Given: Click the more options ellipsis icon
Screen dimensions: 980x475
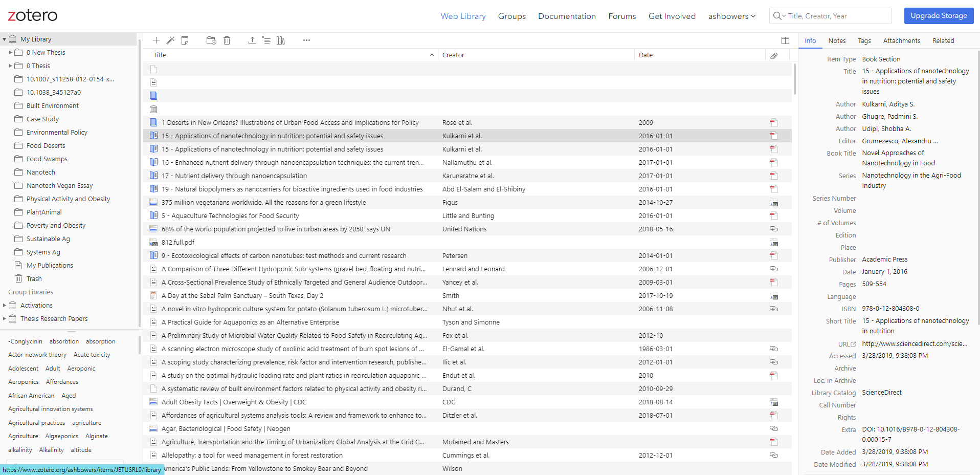Looking at the screenshot, I should click(306, 40).
